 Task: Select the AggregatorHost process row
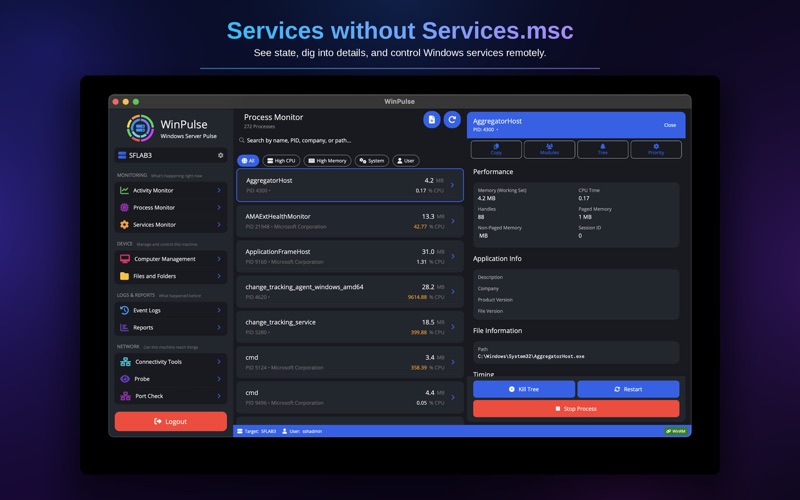pyautogui.click(x=350, y=185)
